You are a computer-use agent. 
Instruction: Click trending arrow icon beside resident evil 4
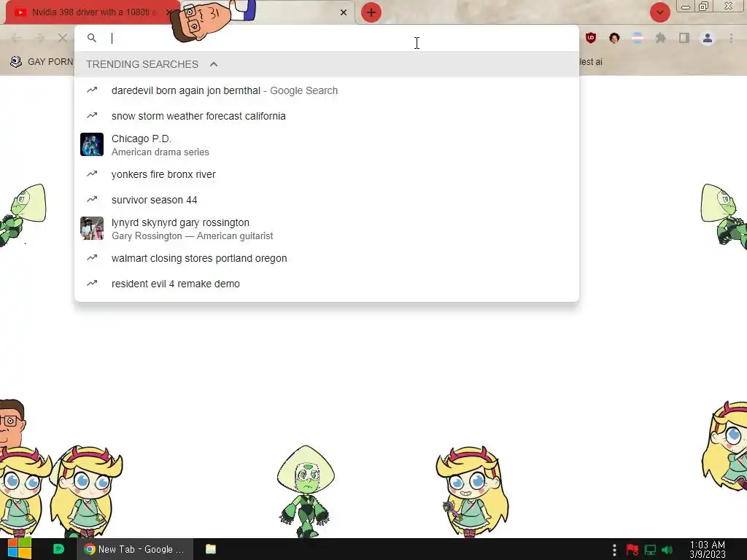tap(92, 283)
